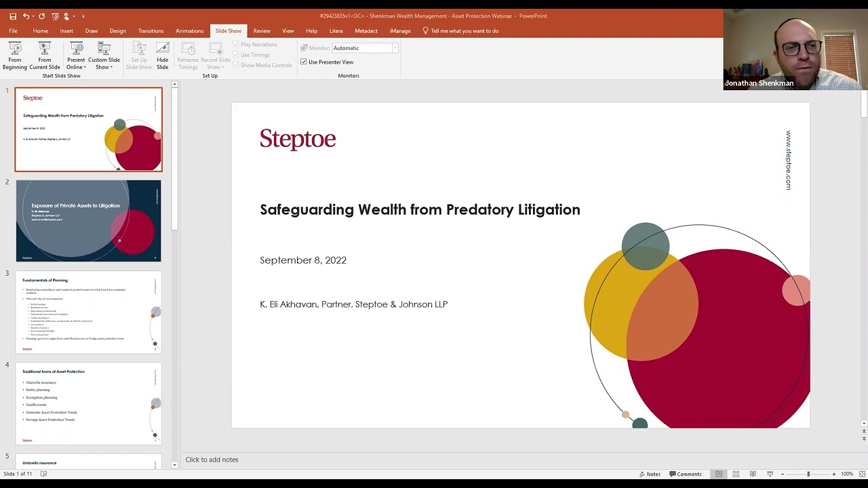Screen dimensions: 868x488
Task: Open the Litera tab
Action: tap(336, 30)
